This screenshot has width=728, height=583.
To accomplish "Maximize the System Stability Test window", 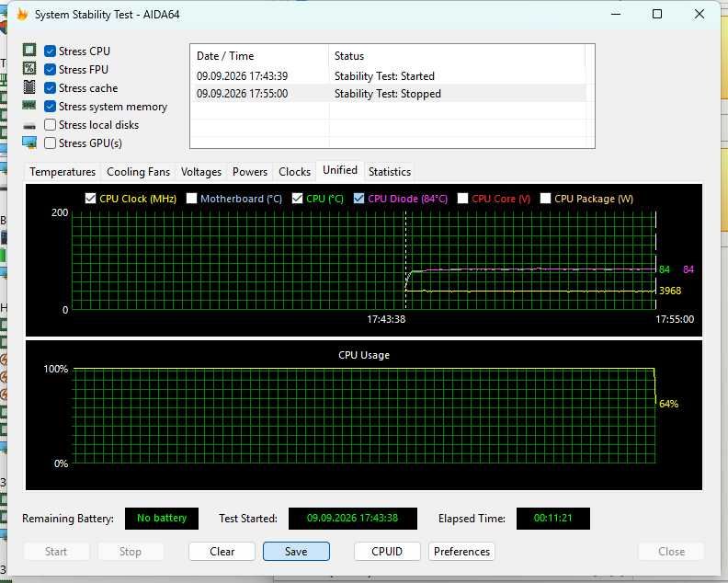I will pyautogui.click(x=657, y=15).
